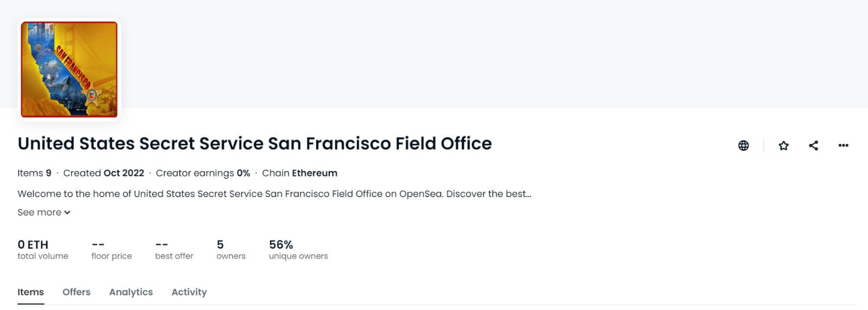868x310 pixels.
Task: Click the 56% unique owners stat
Action: coord(298,250)
